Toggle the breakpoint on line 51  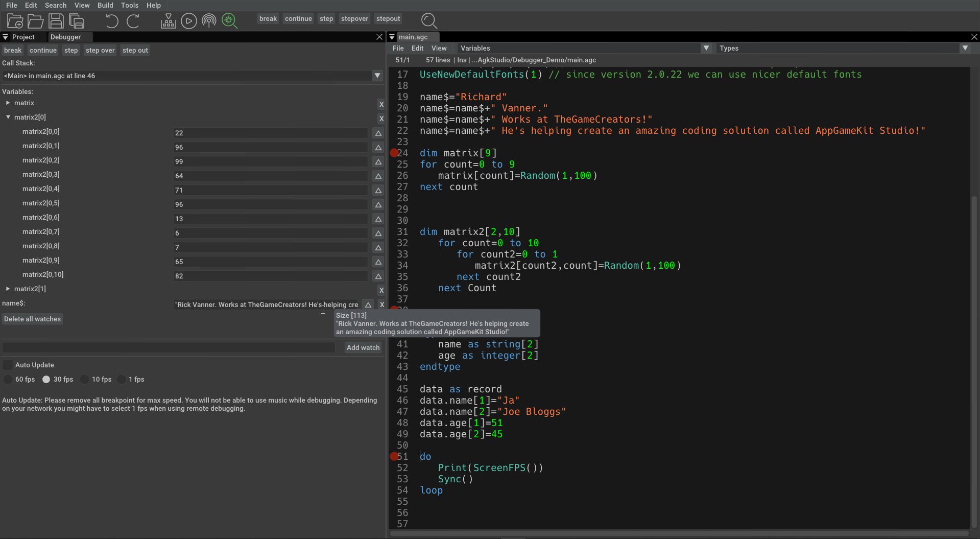point(394,456)
